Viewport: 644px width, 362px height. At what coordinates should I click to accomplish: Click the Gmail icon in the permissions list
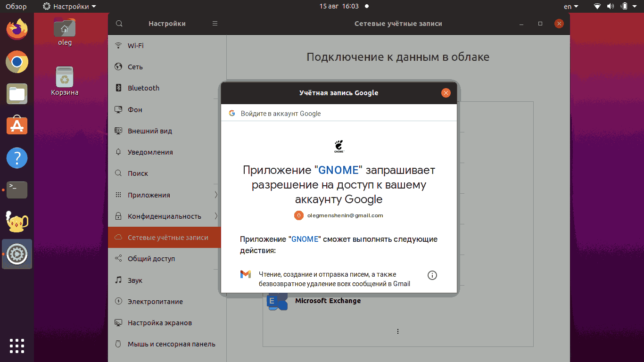point(245,275)
